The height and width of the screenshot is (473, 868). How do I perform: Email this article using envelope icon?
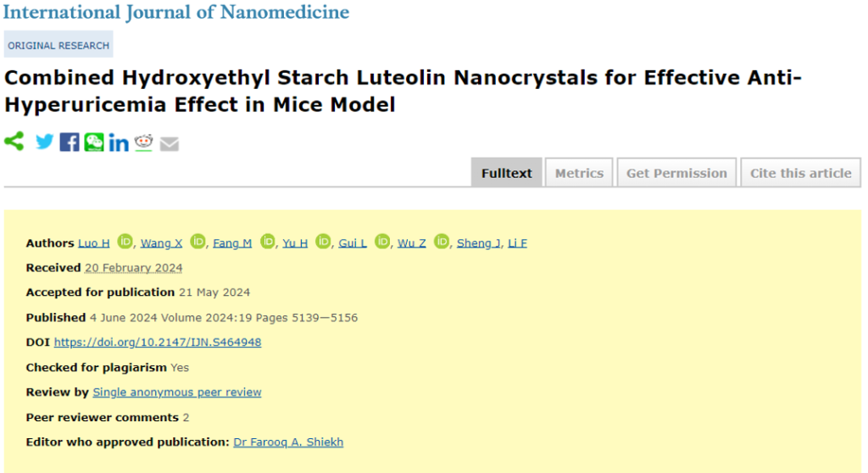(x=170, y=144)
